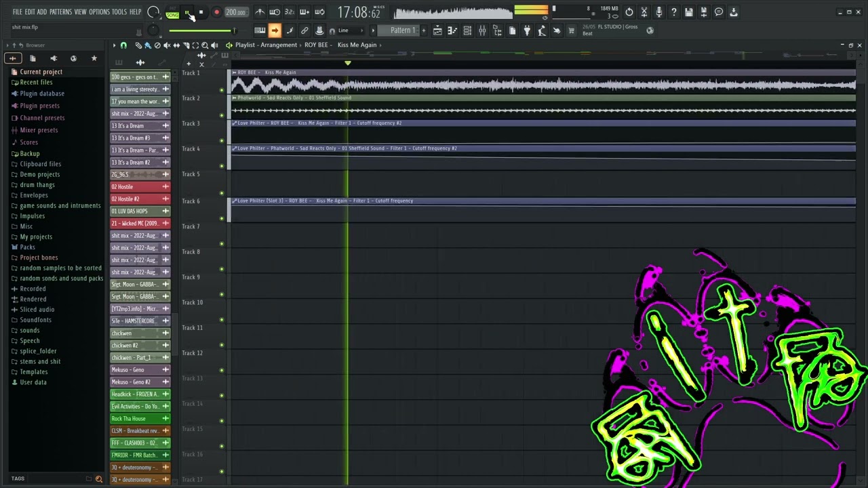Toggle mute dot for Track 15

tap(221, 447)
